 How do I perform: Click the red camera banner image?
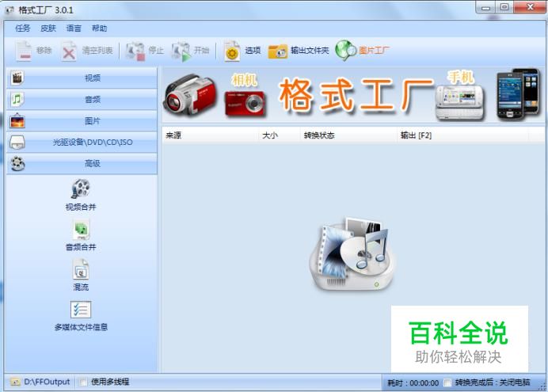tap(245, 104)
